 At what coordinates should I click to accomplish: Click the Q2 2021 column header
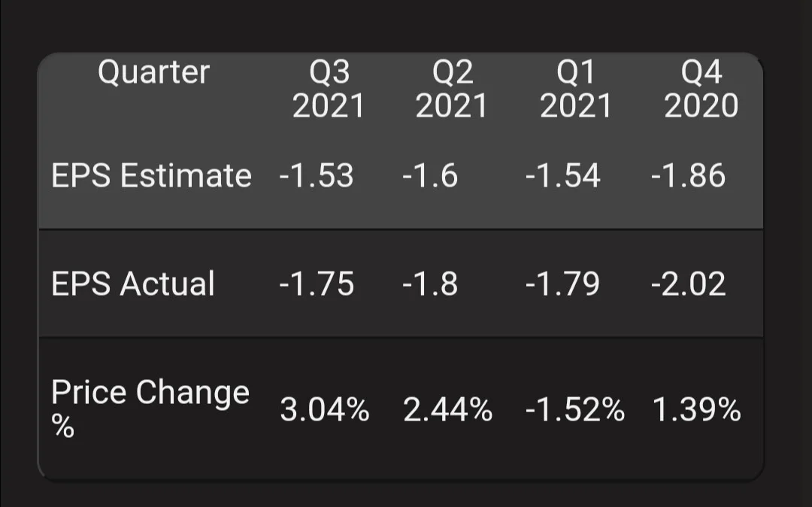(x=452, y=89)
